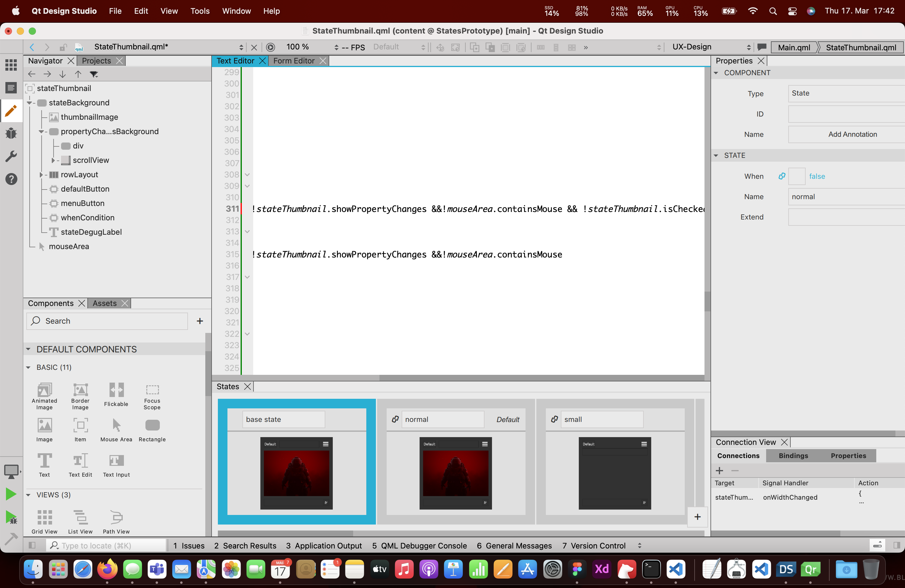Click the plus button to add new state
Screen dimensions: 905x588
(x=697, y=516)
